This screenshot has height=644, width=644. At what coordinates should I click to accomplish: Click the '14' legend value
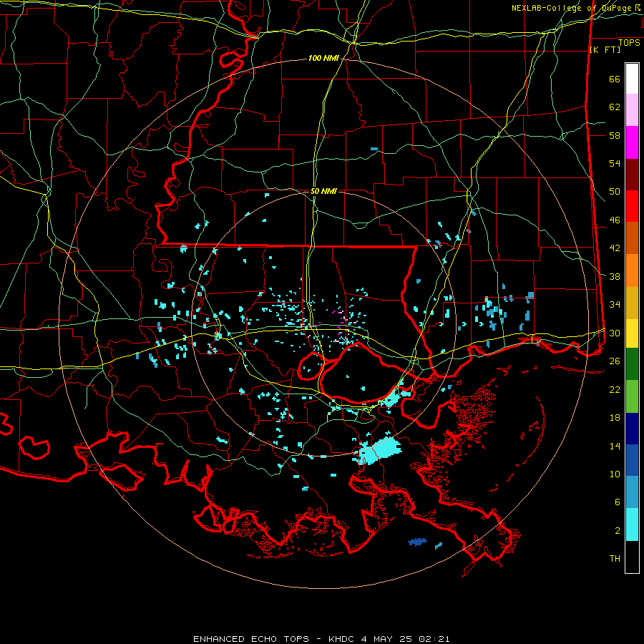click(615, 446)
